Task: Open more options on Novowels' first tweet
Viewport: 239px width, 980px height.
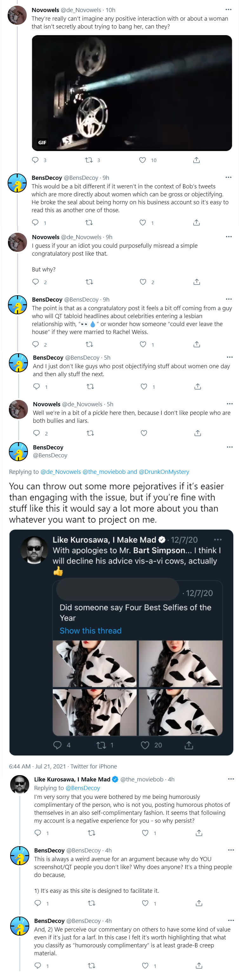Action: [x=228, y=10]
